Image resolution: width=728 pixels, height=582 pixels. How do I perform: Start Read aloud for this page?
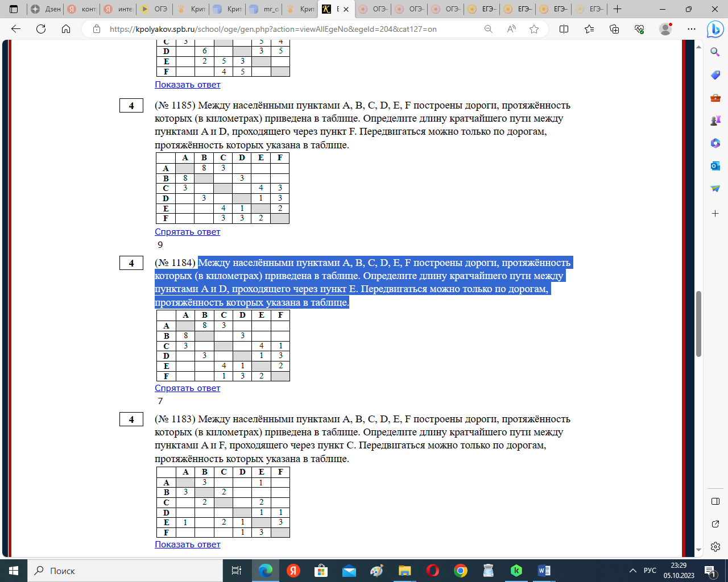tap(511, 29)
